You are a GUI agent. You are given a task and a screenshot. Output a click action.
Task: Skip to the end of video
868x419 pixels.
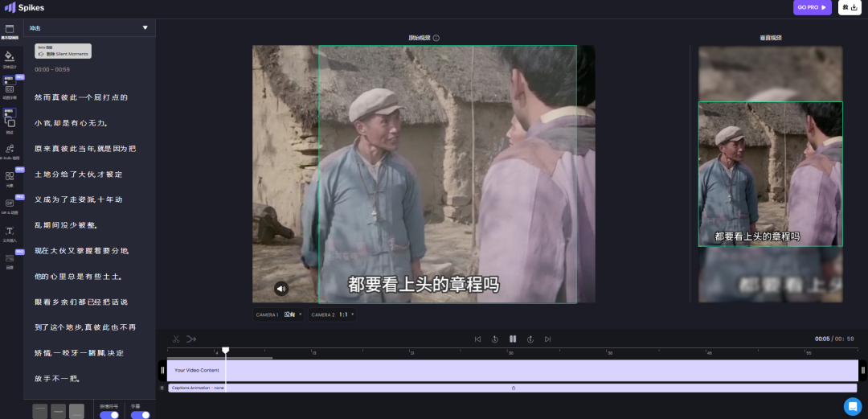[x=547, y=339]
